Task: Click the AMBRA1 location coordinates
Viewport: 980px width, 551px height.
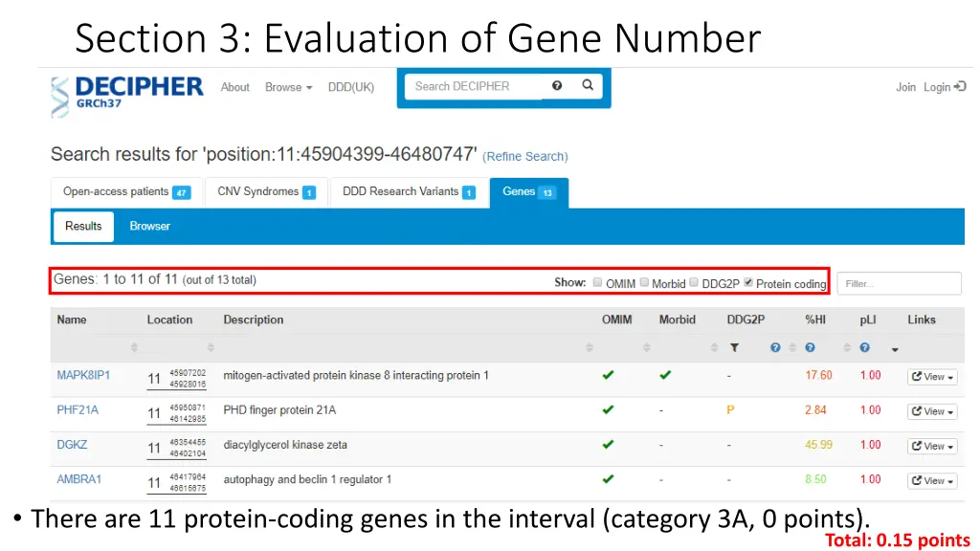Action: 176,482
